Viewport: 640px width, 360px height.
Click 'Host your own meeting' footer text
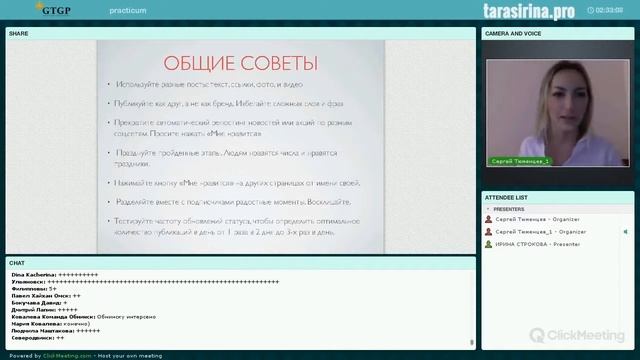130,356
